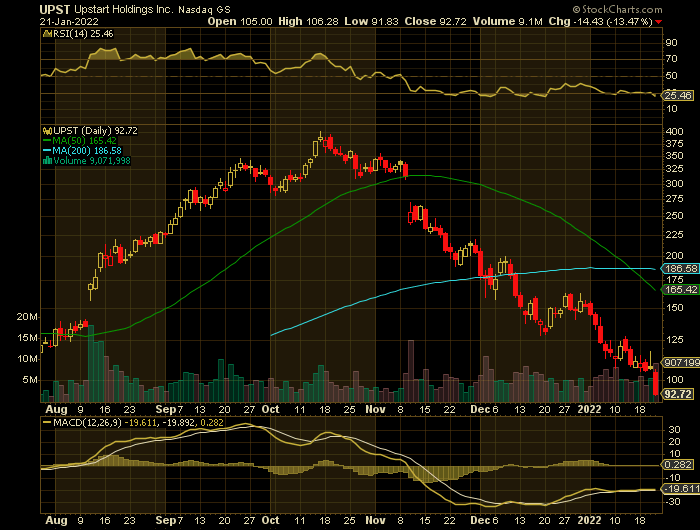Viewport: 700px width, 530px height.
Task: Click the 20M volume axis label
Action: coord(27,317)
